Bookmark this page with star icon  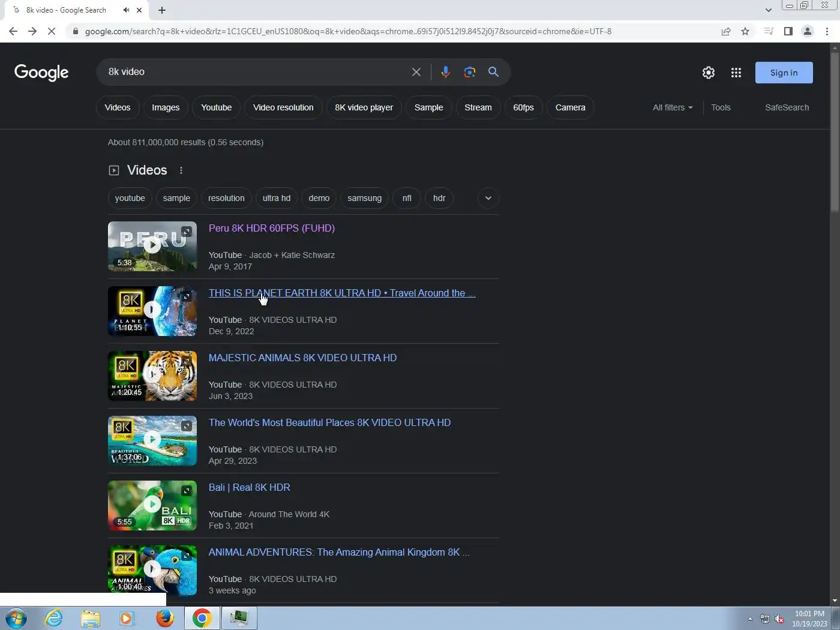(745, 31)
